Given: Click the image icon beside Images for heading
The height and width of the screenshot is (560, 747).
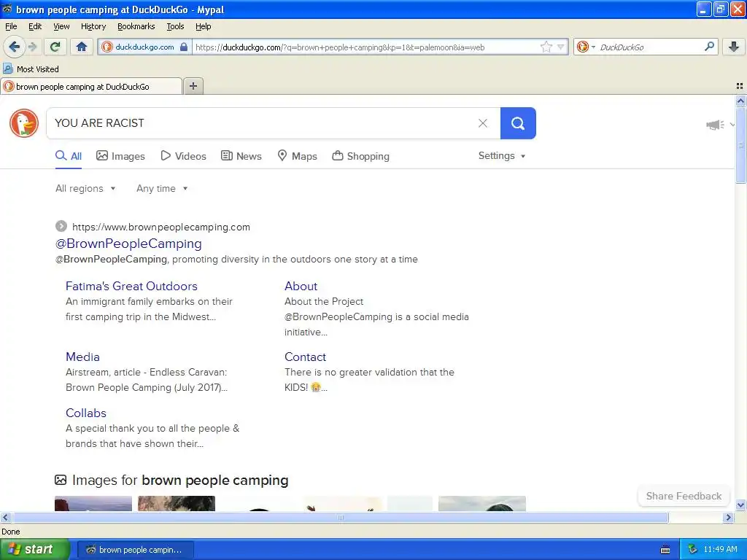Looking at the screenshot, I should 61,480.
